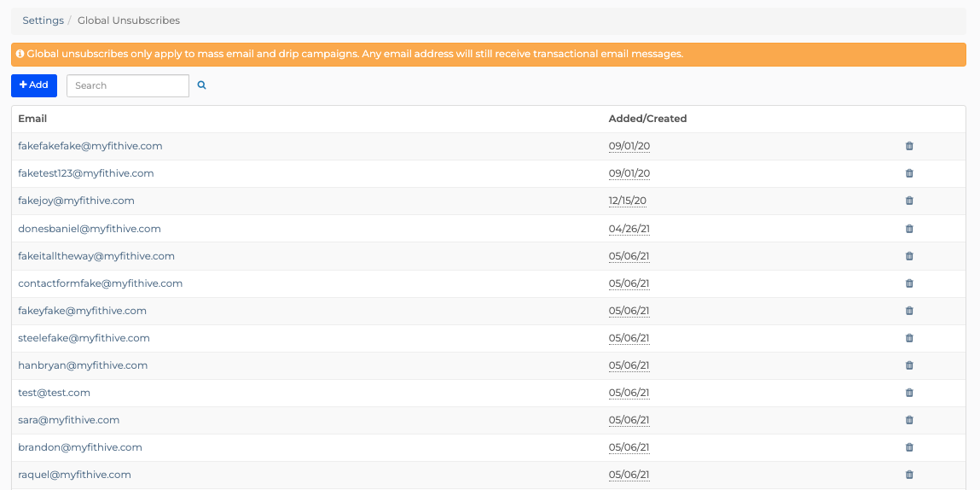Click trash icon beside fakeitalltheway@myfithive.com
This screenshot has width=980, height=490.
click(909, 256)
